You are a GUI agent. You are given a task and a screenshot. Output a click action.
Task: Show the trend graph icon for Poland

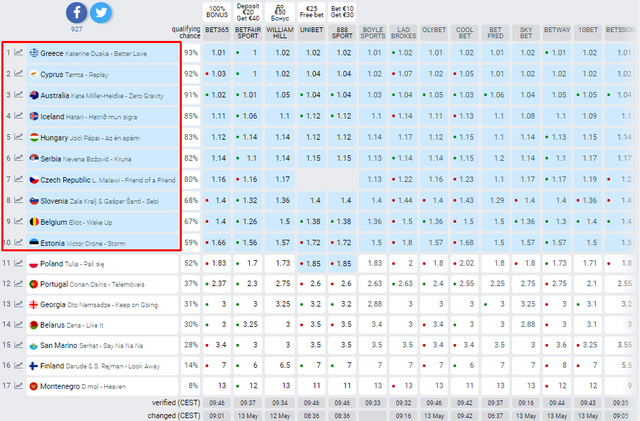pos(19,263)
